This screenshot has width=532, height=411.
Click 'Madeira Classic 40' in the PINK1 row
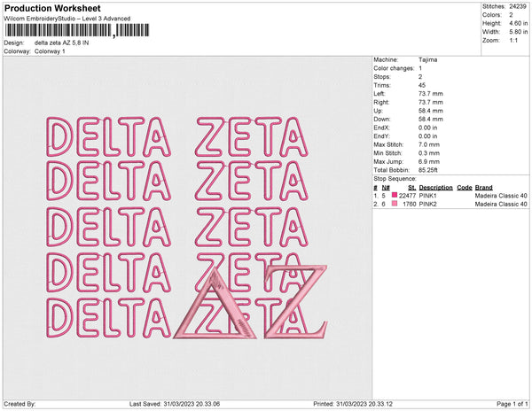pos(501,196)
